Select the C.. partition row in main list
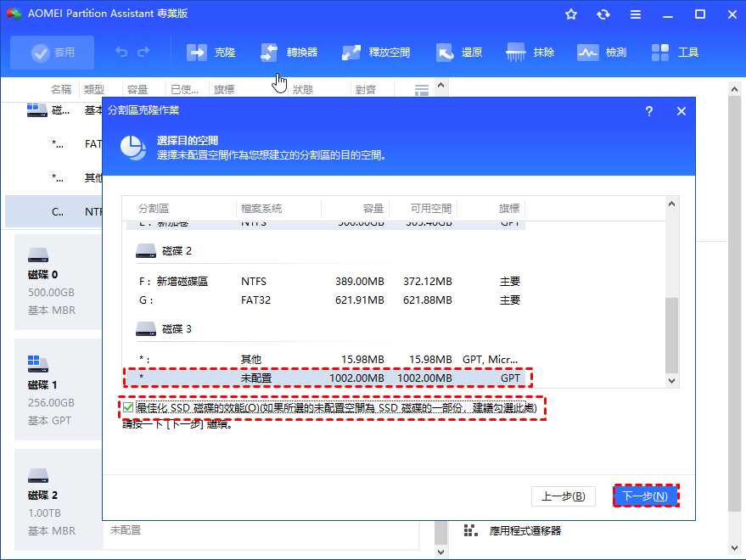Viewport: 746px width, 560px height. 53,212
